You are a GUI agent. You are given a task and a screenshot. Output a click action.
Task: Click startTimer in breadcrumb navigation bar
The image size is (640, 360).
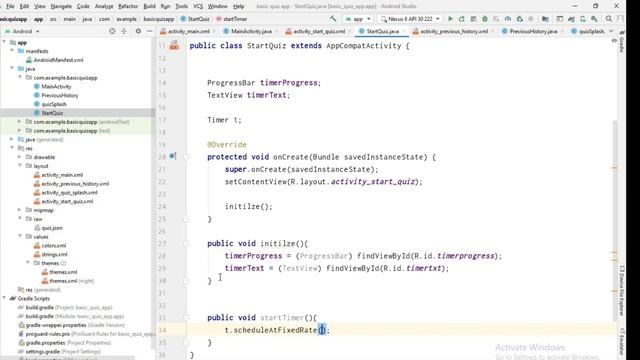point(231,19)
